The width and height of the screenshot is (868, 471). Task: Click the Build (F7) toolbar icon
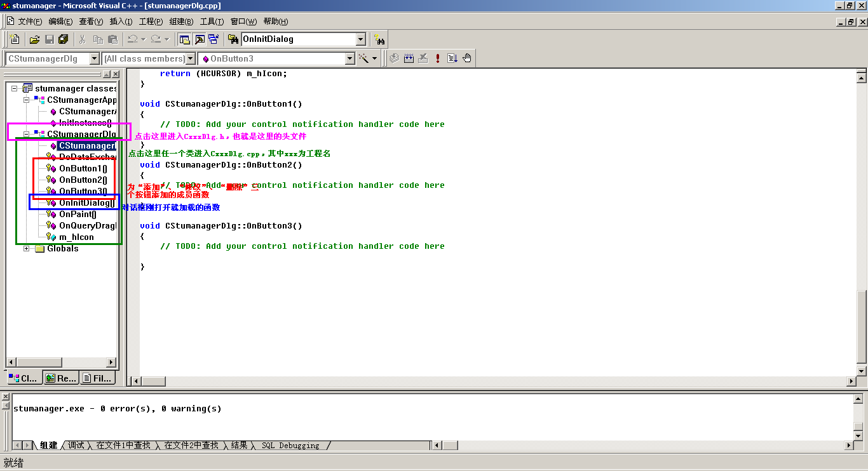point(408,58)
